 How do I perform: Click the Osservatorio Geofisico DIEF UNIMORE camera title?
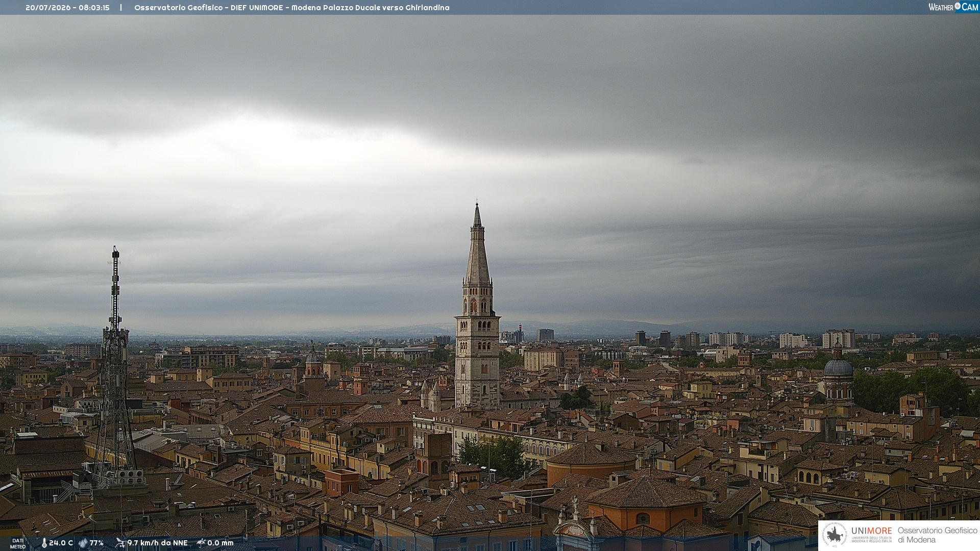tap(292, 8)
